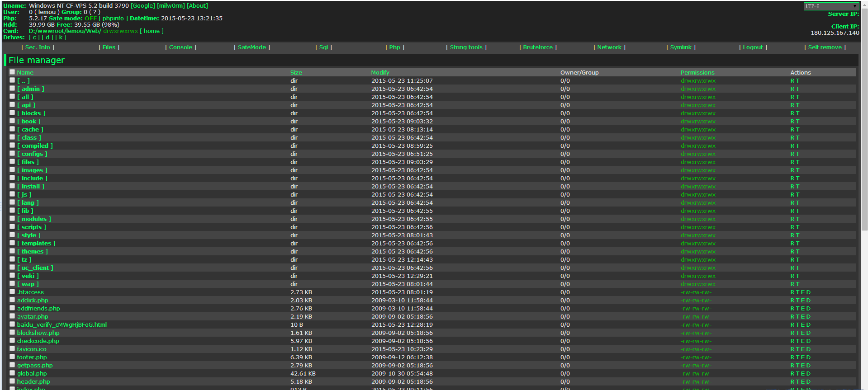
Task: Open the global.php file
Action: point(32,373)
